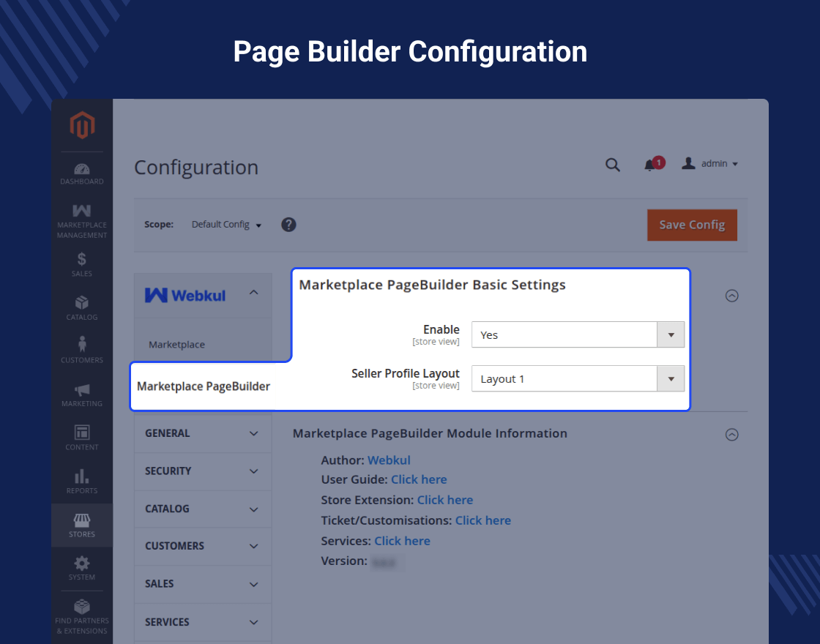
Task: Open the Reports sidebar menu
Action: pos(81,482)
